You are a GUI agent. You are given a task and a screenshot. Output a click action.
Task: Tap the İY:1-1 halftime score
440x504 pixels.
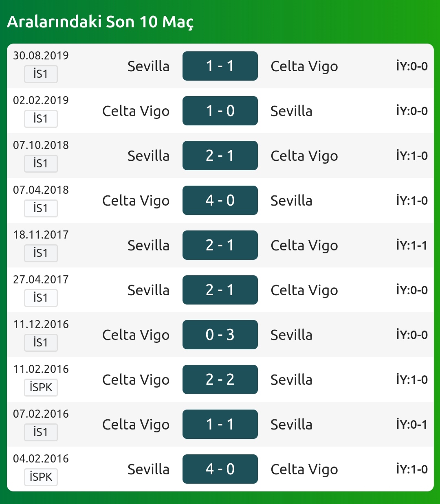click(x=412, y=245)
